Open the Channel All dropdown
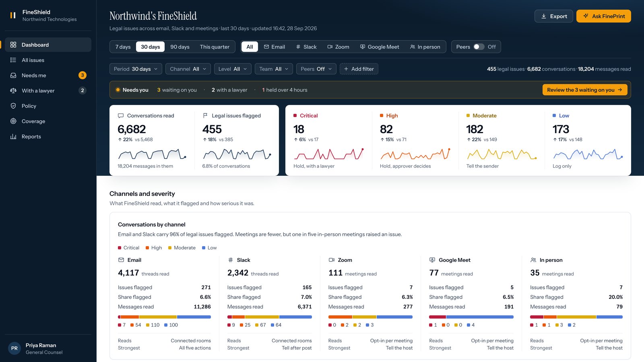This screenshot has height=362, width=644. pos(188,69)
